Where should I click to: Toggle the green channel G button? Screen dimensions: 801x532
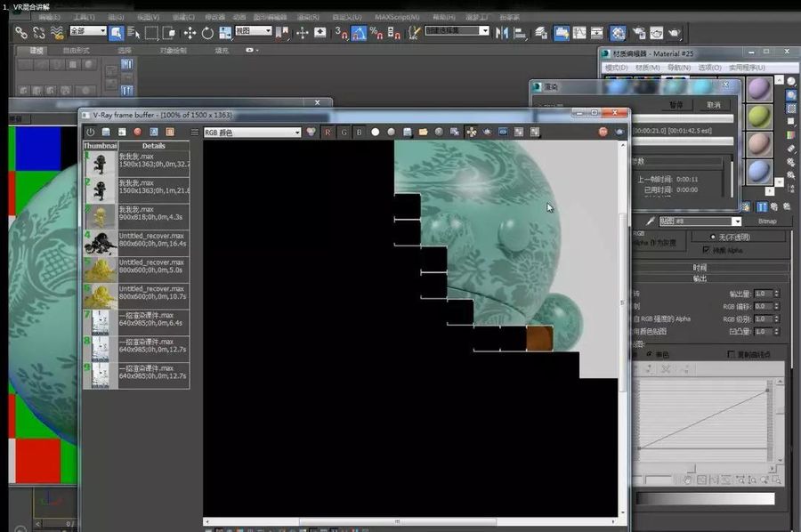(x=344, y=133)
